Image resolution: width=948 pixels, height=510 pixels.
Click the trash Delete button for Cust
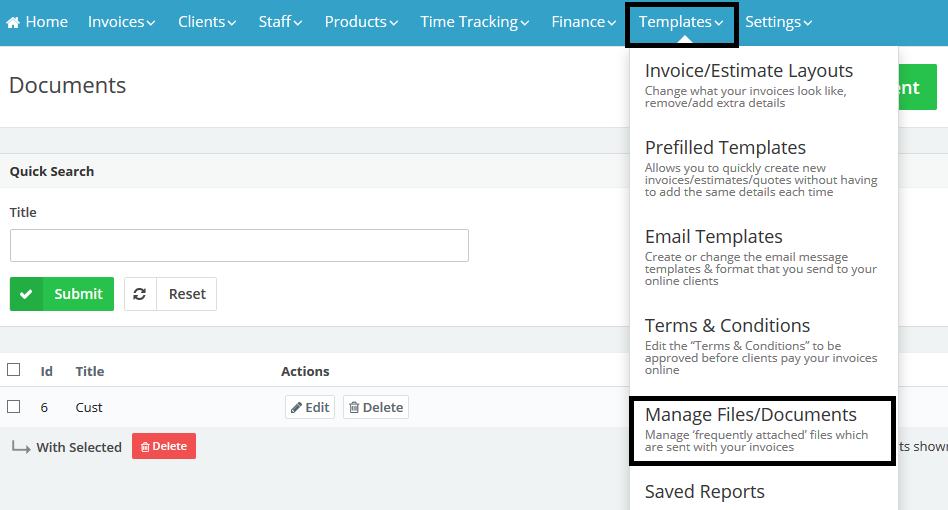tap(375, 407)
